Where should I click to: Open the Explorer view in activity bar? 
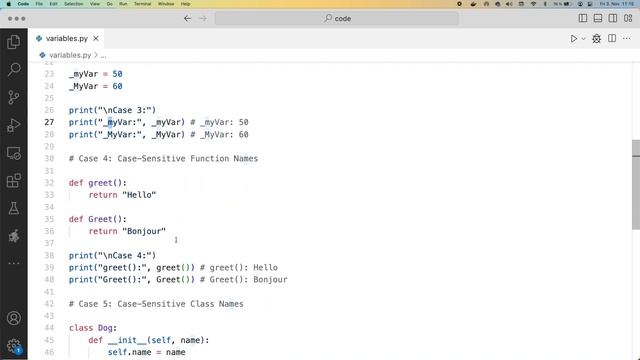pyautogui.click(x=13, y=42)
